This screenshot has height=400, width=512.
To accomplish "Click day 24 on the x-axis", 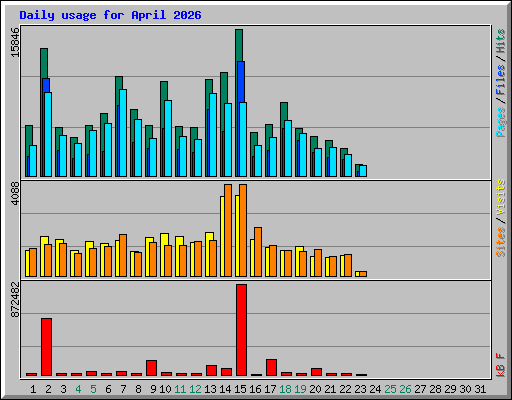I will (375, 389).
